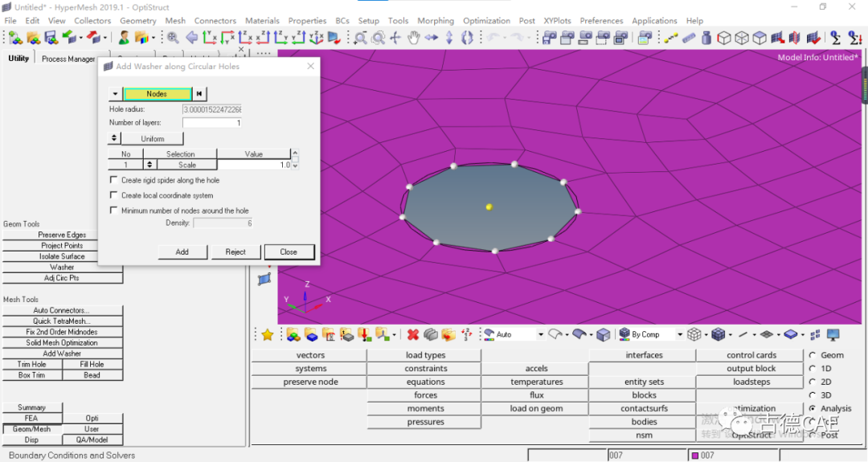Screen dimensions: 868x462
Task: Click the Number of layers input field
Action: 212,123
